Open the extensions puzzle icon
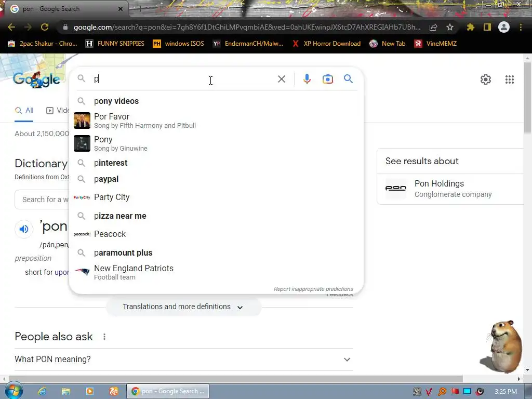The height and width of the screenshot is (399, 532). pyautogui.click(x=471, y=27)
